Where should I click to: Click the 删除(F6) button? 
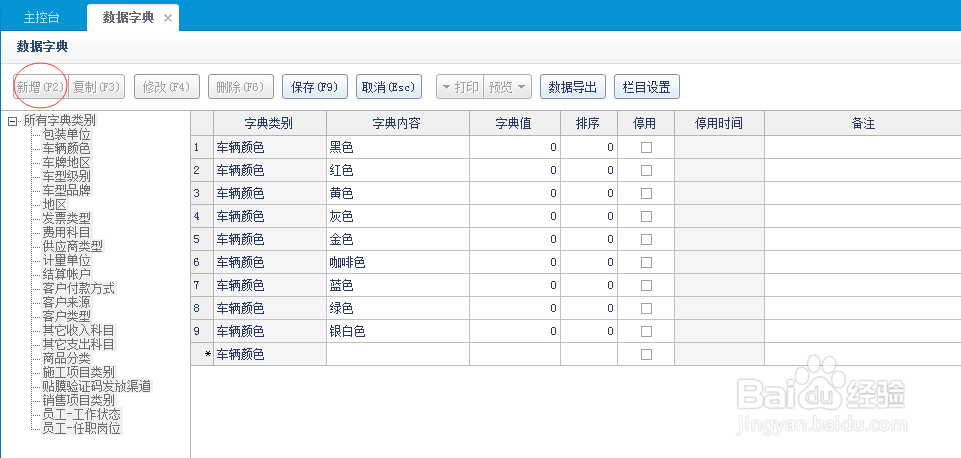pyautogui.click(x=240, y=87)
